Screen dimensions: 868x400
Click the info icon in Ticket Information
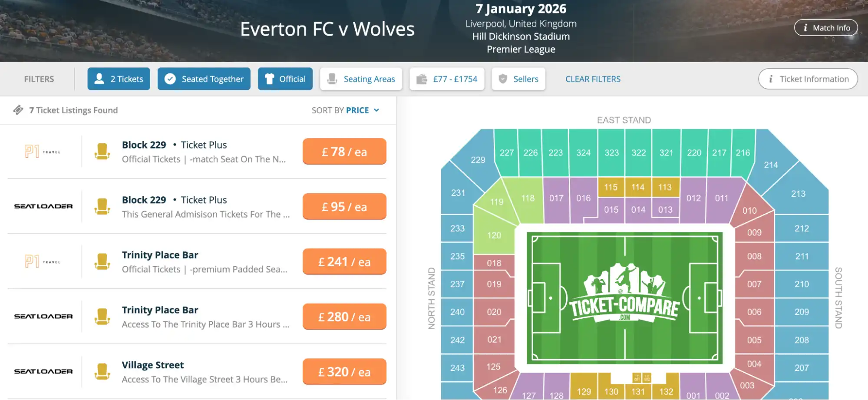click(771, 79)
